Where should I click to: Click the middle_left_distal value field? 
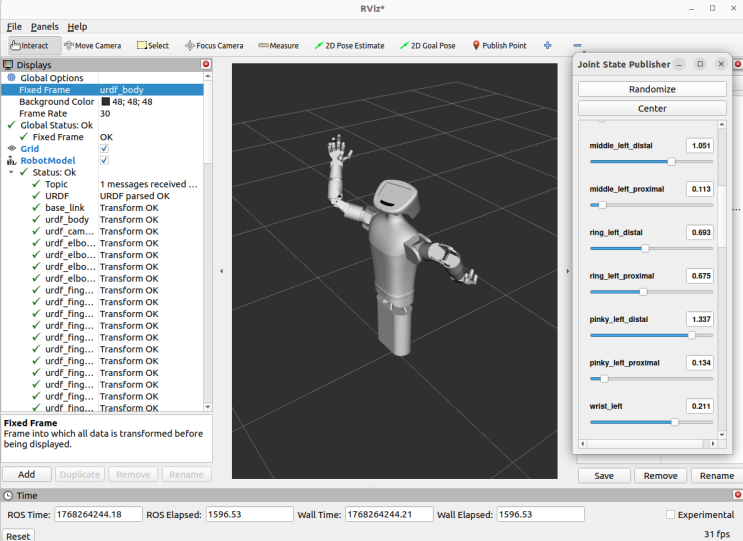700,145
